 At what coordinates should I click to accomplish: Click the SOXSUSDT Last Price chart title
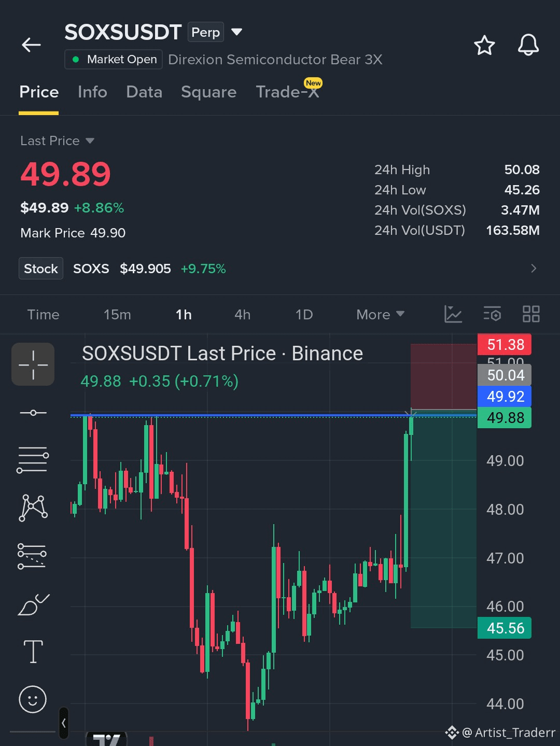(x=222, y=354)
